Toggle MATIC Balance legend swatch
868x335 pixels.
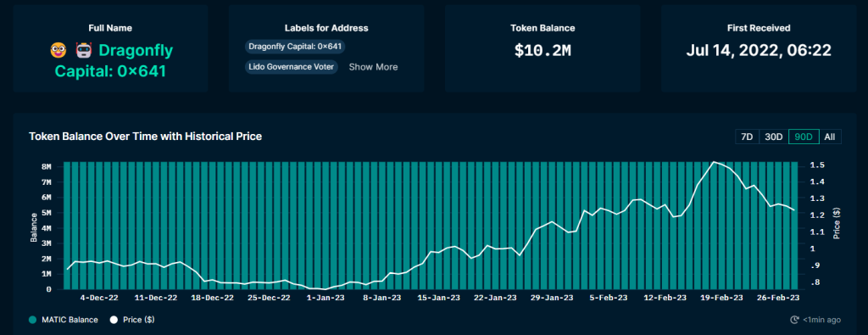click(33, 320)
